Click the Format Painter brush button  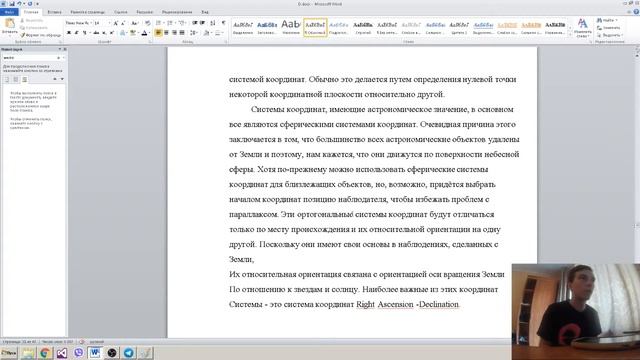pyautogui.click(x=40, y=35)
